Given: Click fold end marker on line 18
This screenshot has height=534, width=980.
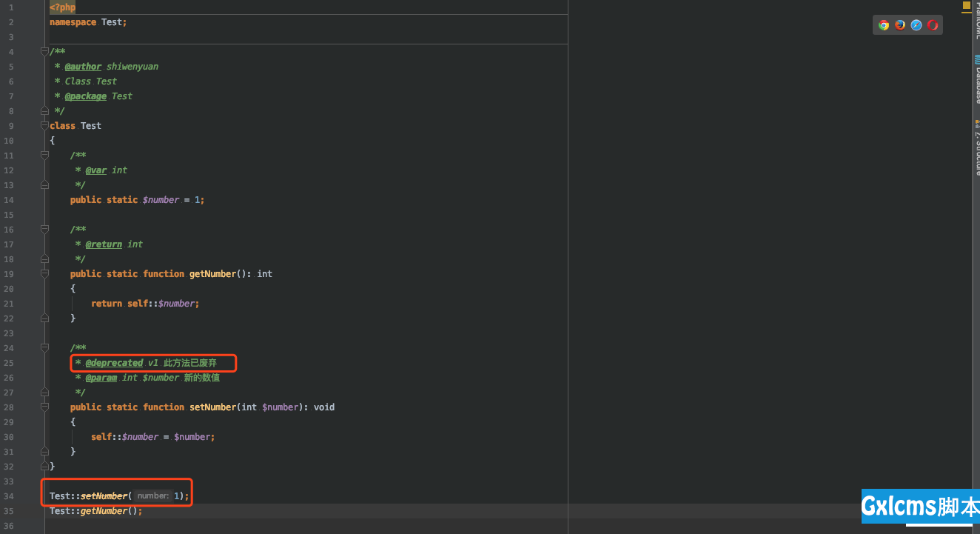Looking at the screenshot, I should (44, 259).
